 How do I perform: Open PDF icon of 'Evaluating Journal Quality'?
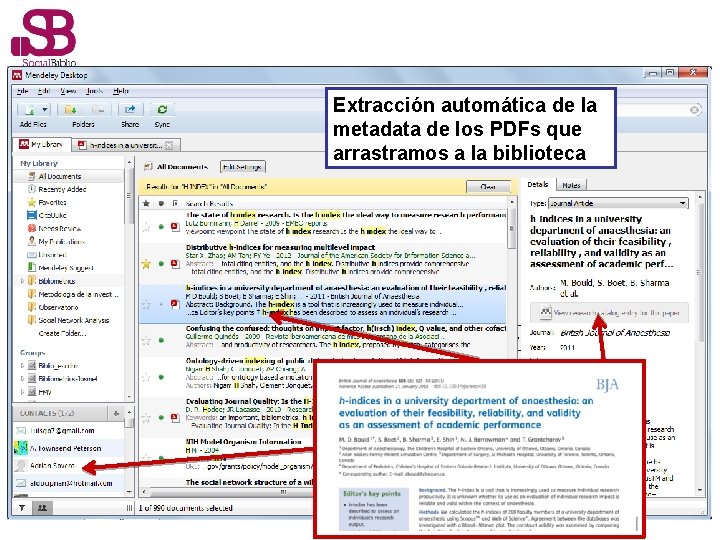[x=175, y=418]
